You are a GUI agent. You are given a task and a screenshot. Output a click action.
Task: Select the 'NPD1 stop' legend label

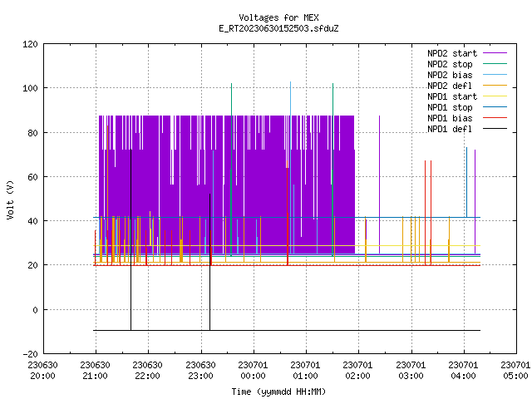click(450, 107)
